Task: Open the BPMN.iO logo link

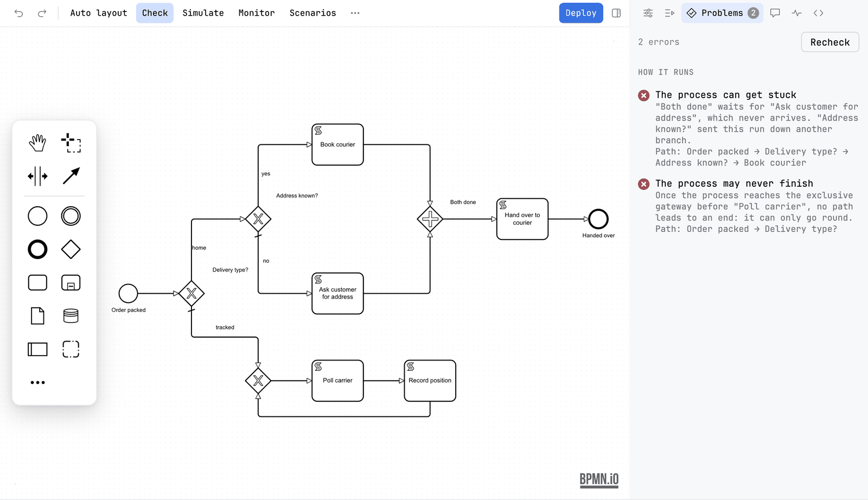Action: (599, 480)
